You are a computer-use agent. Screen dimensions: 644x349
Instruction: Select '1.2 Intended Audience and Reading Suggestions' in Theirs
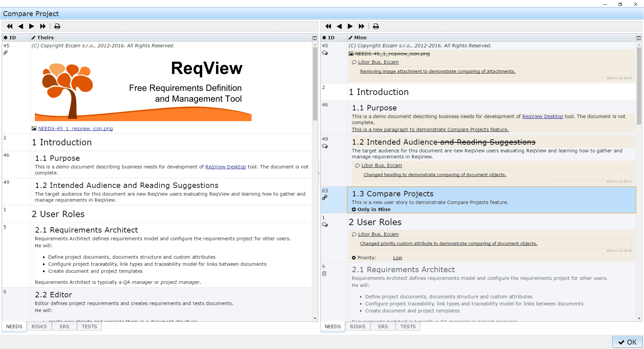coord(127,185)
